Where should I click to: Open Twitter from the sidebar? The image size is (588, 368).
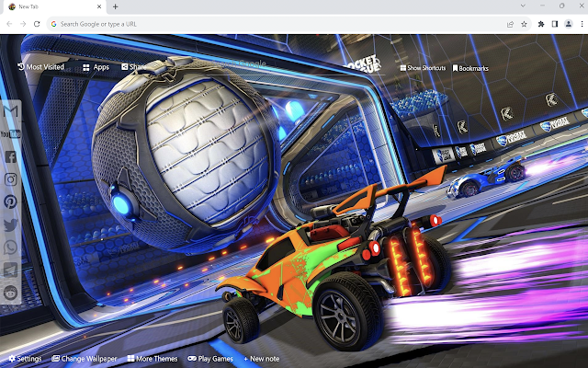click(10, 224)
